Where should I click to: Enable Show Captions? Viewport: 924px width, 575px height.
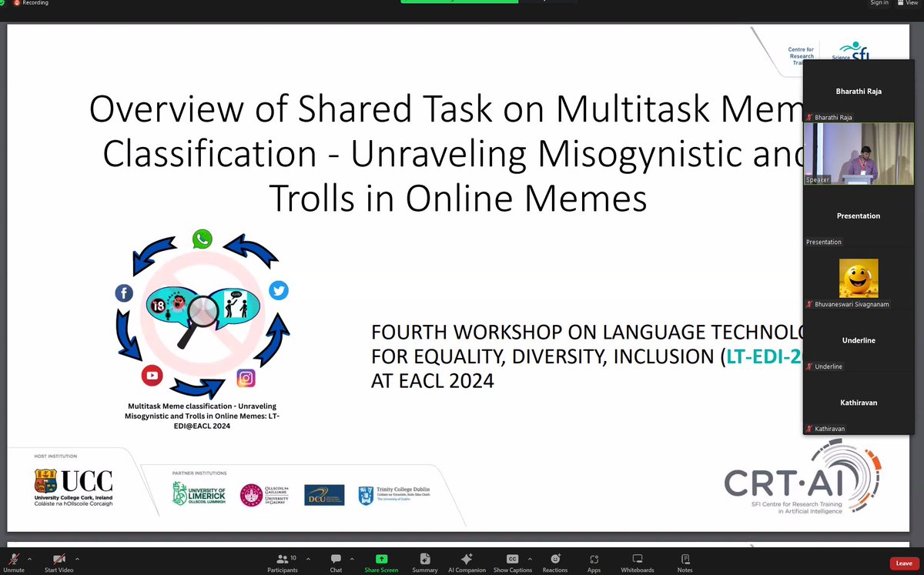[512, 563]
